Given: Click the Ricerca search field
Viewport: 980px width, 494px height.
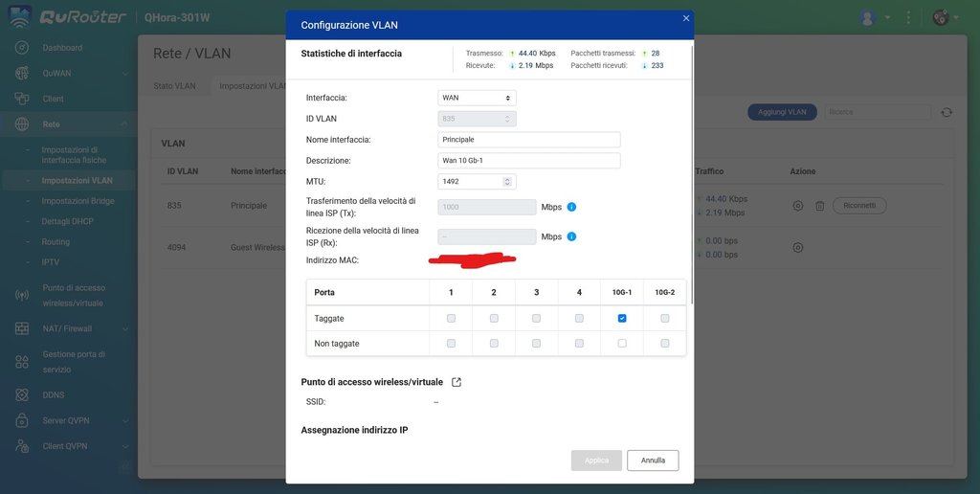Looking at the screenshot, I should click(x=879, y=112).
